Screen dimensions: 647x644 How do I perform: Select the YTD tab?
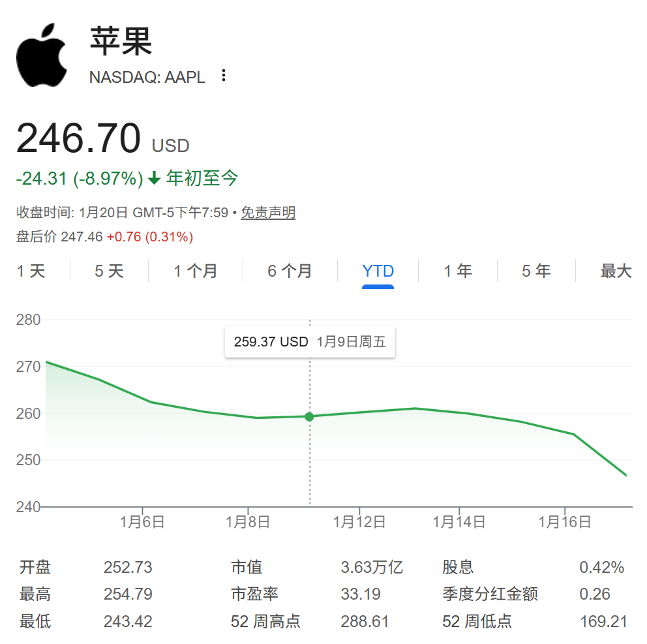[378, 271]
